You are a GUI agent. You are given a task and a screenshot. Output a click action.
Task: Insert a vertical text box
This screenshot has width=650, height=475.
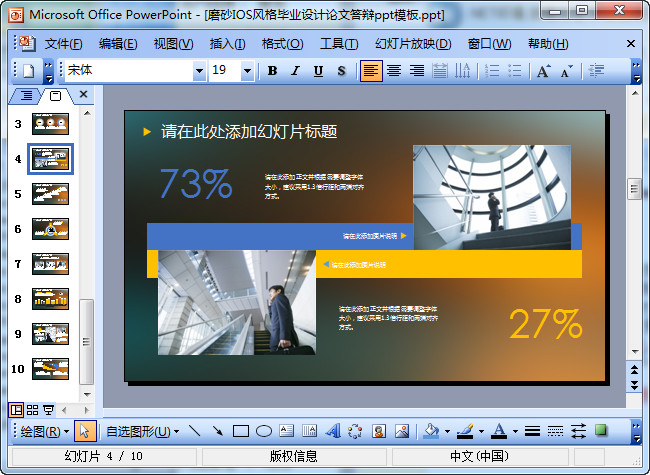pyautogui.click(x=309, y=431)
